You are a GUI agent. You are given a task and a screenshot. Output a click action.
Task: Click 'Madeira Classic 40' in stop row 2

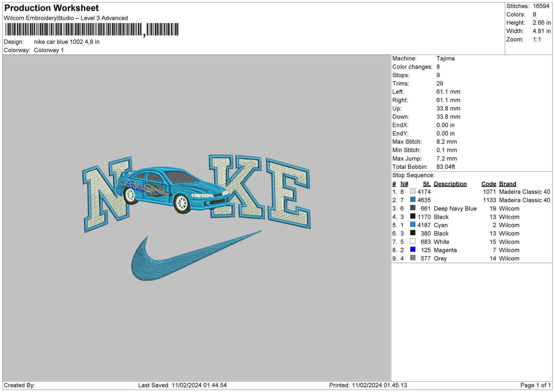525,200
